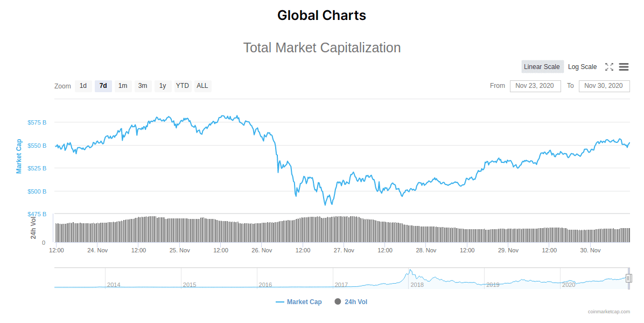Viewport: 644px width, 323px height.
Task: Set zoom to 1m
Action: 123,86
